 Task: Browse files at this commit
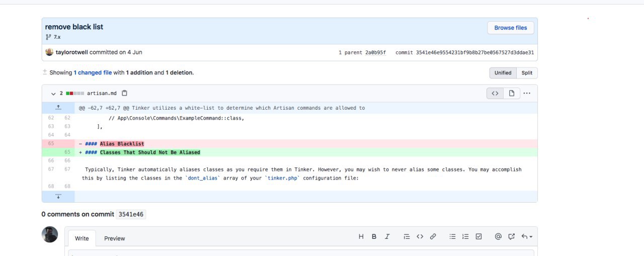pos(511,28)
